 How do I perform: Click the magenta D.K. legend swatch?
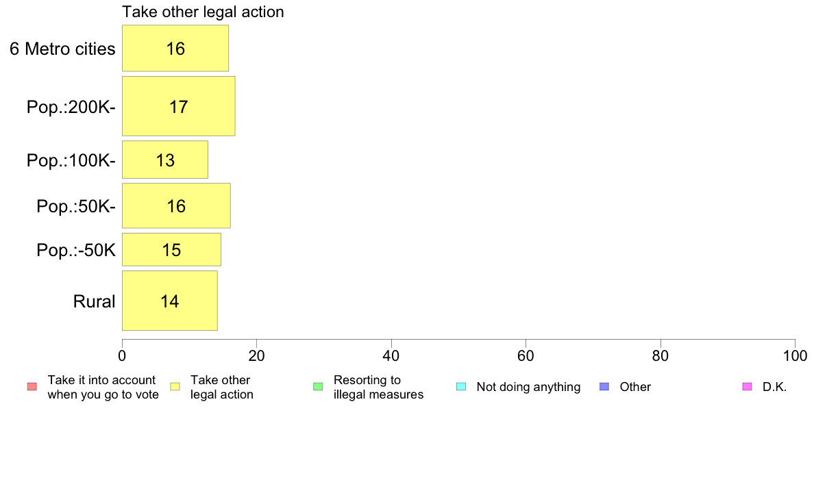(748, 387)
